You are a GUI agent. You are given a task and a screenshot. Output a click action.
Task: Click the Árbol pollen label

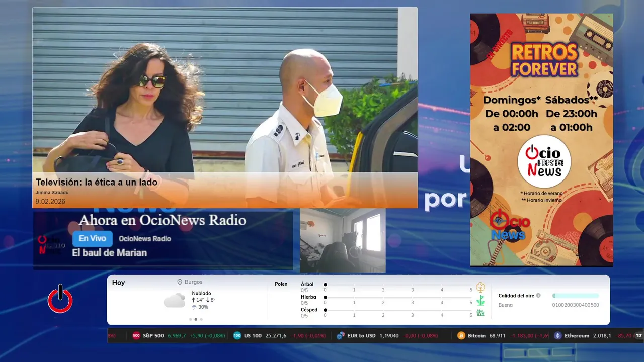pos(307,284)
